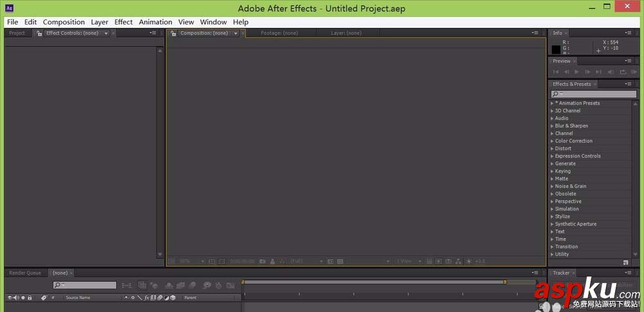Image resolution: width=644 pixels, height=312 pixels.
Task: Click the fx Effect switch column icon
Action: (147, 298)
